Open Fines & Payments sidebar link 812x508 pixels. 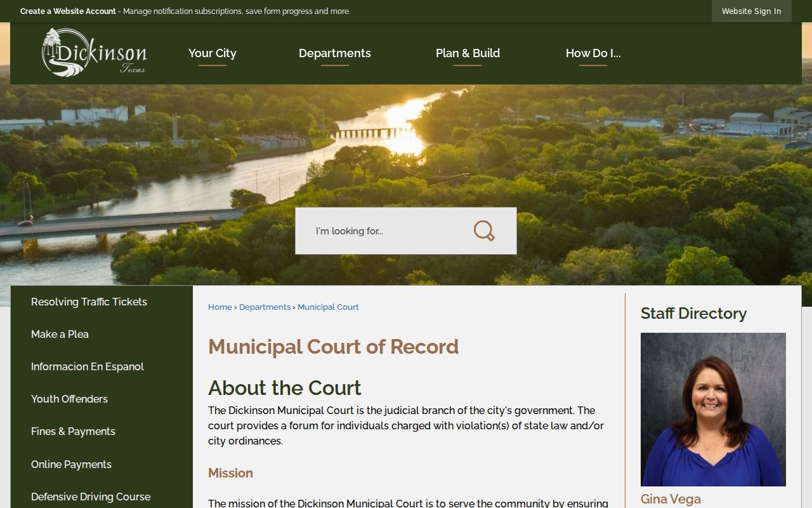[73, 431]
